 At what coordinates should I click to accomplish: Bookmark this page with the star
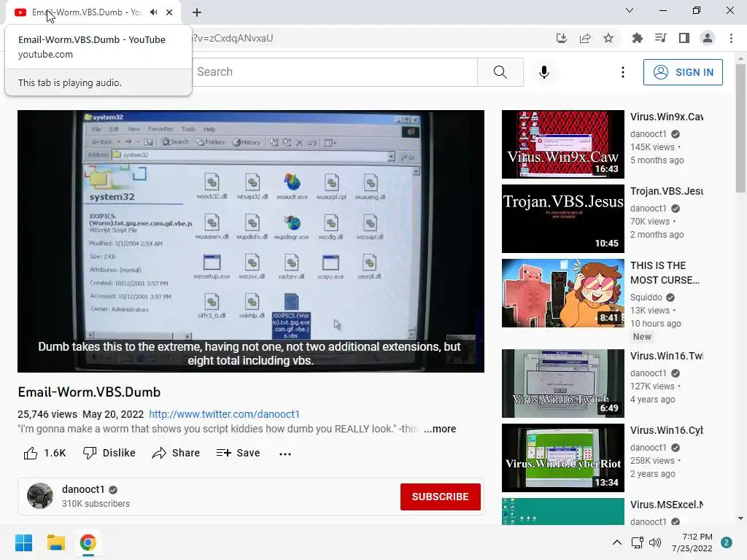pyautogui.click(x=608, y=39)
